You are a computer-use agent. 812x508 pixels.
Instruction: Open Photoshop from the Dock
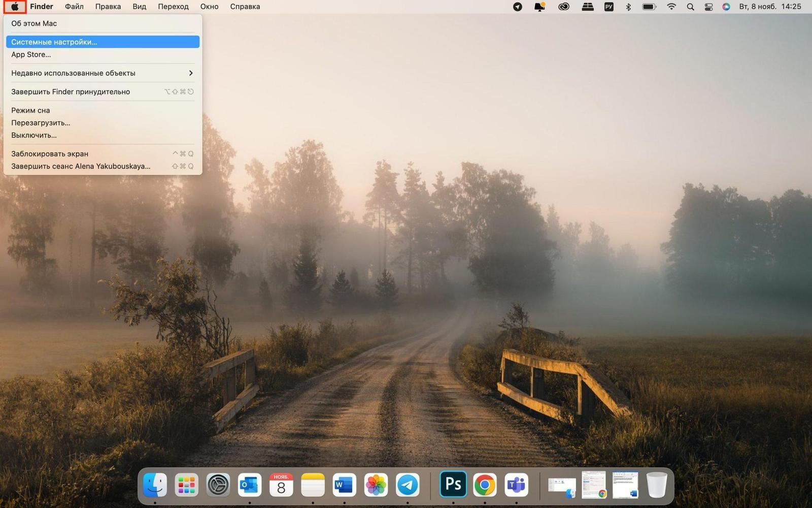click(x=453, y=484)
